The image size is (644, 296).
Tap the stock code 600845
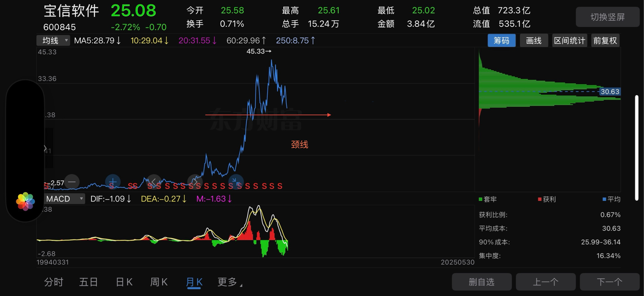(59, 27)
